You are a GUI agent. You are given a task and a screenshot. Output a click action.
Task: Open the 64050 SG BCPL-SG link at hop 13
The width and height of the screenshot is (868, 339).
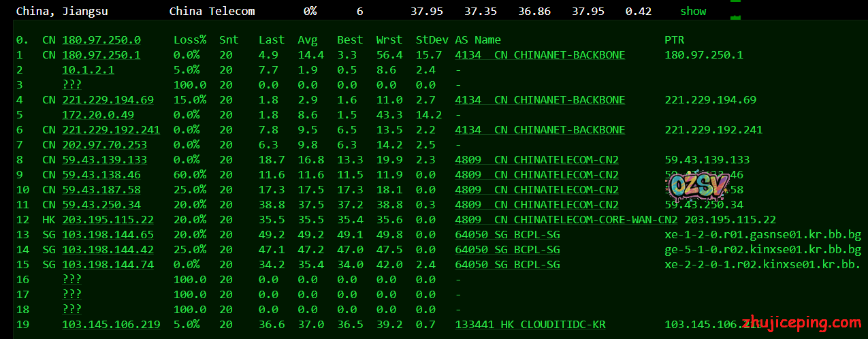click(507, 235)
